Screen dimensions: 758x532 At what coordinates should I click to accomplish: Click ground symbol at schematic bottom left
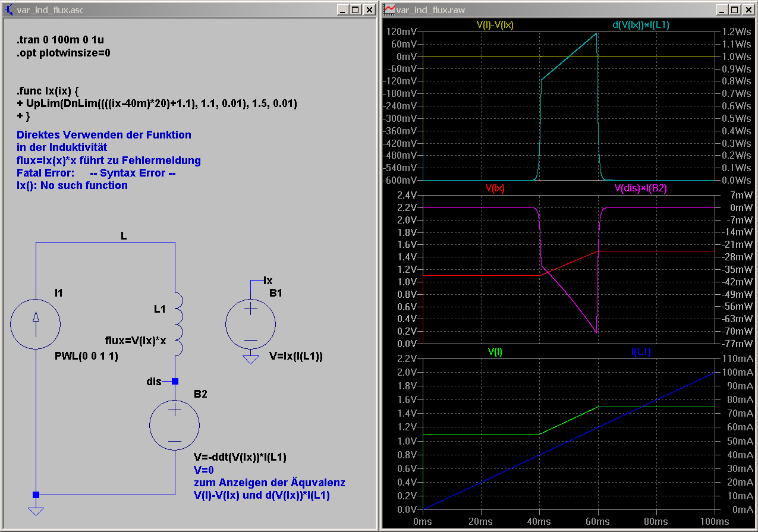pos(36,511)
